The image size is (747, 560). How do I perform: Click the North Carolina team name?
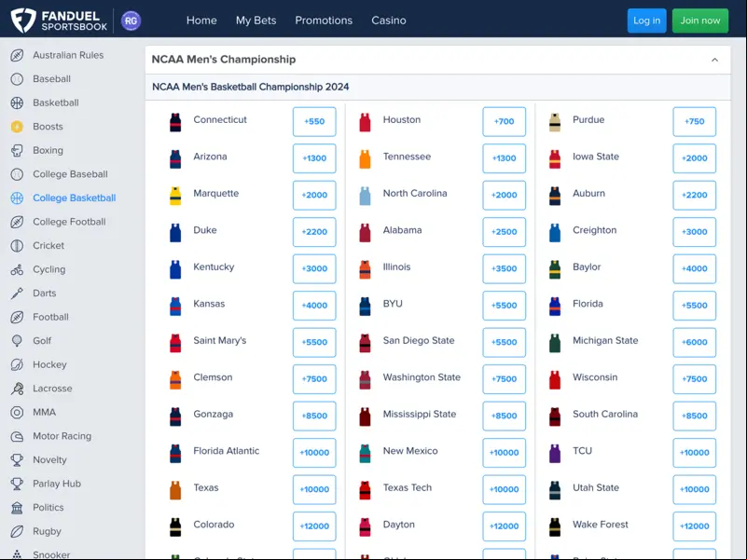pyautogui.click(x=415, y=193)
